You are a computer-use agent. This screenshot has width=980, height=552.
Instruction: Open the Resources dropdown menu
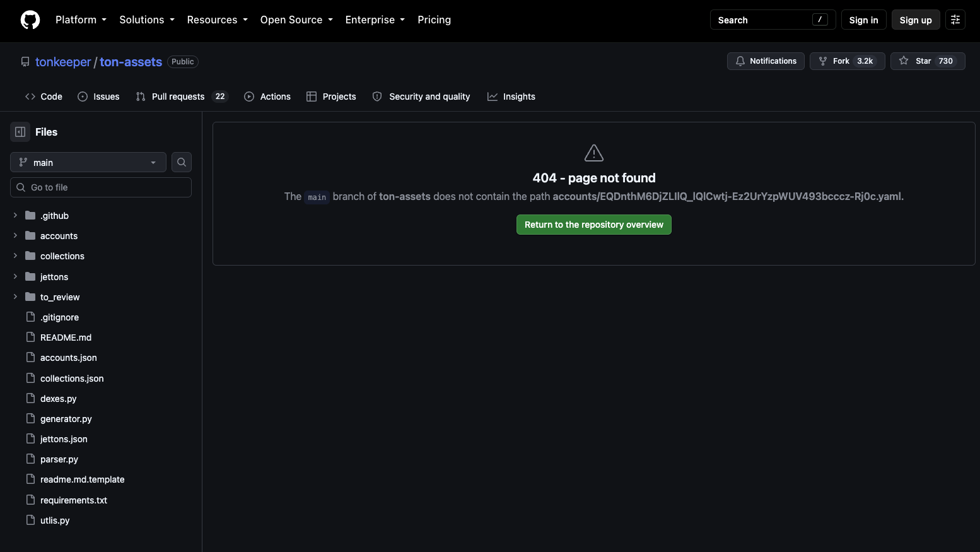coord(217,20)
